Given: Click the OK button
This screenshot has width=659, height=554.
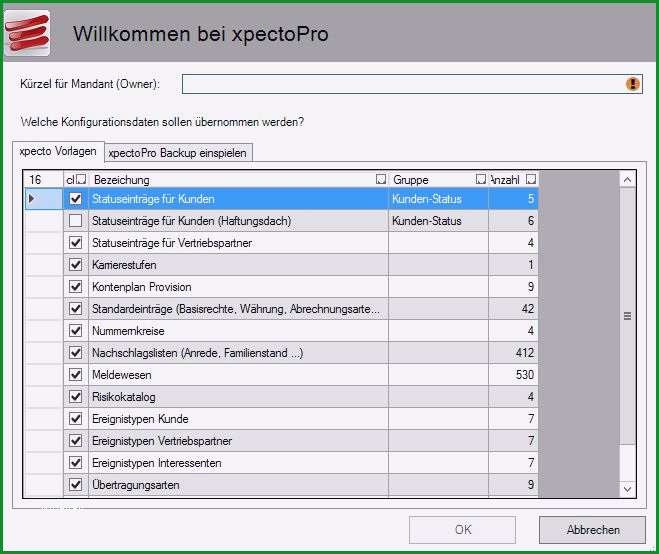Looking at the screenshot, I should (462, 530).
